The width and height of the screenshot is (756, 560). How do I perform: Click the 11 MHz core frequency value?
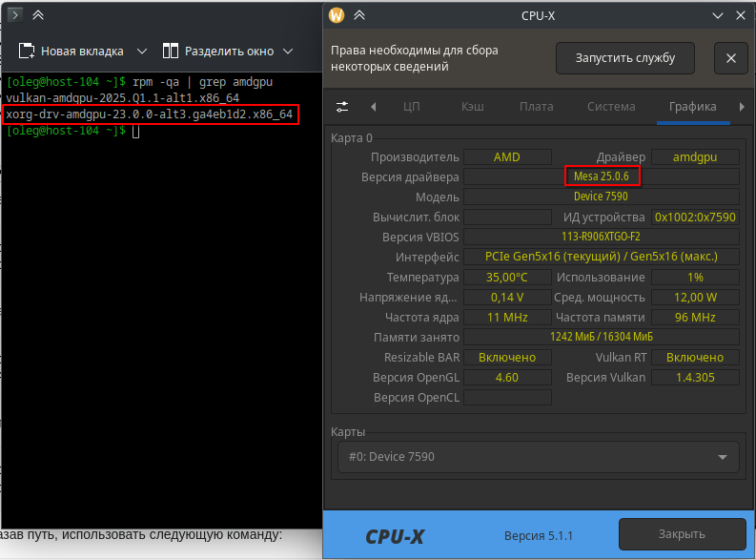click(x=507, y=318)
